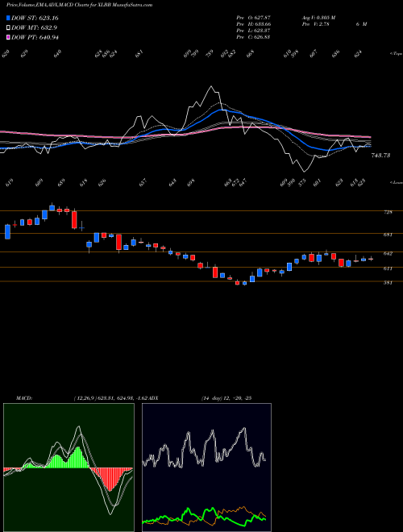403x532 pixels.
Task: Click the chart title mentioning MunafaSutra.com
Action: click(x=79, y=5)
